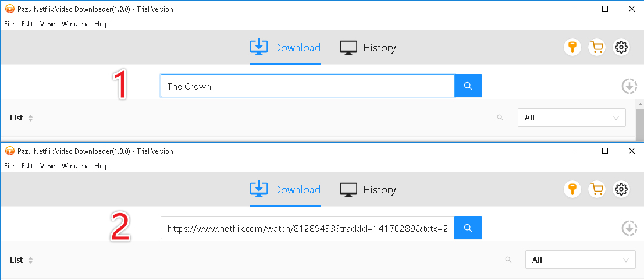Sort the List column in bottom window
The width and height of the screenshot is (644, 280).
[x=30, y=260]
